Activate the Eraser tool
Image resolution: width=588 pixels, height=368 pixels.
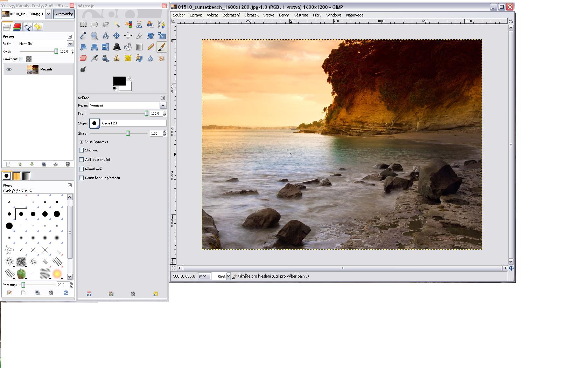pyautogui.click(x=83, y=58)
